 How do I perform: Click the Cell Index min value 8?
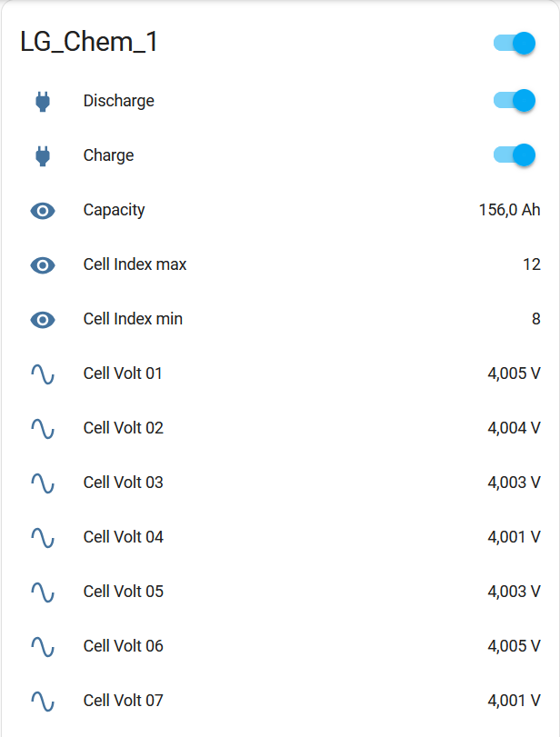[535, 319]
